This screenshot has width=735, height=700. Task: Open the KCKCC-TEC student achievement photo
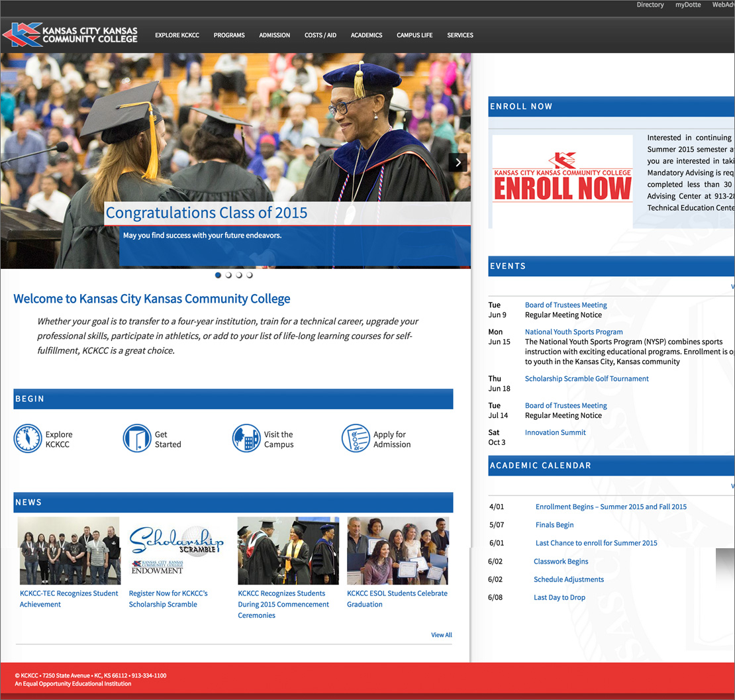point(69,551)
